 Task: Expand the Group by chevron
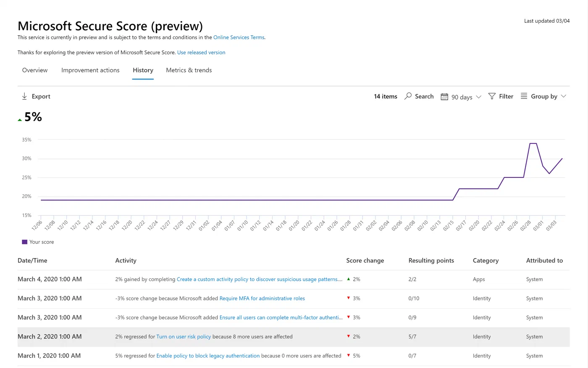click(564, 96)
